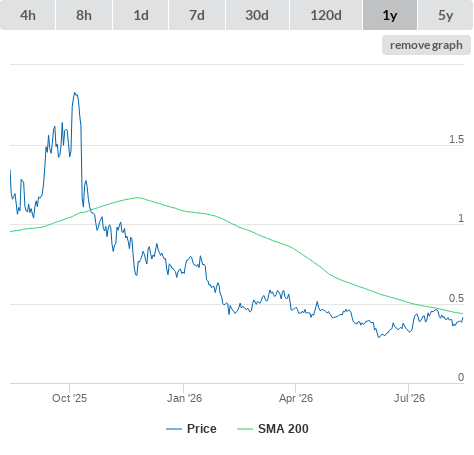Screen dimensions: 474x455
Task: Switch chart to 5y range
Action: 446,15
